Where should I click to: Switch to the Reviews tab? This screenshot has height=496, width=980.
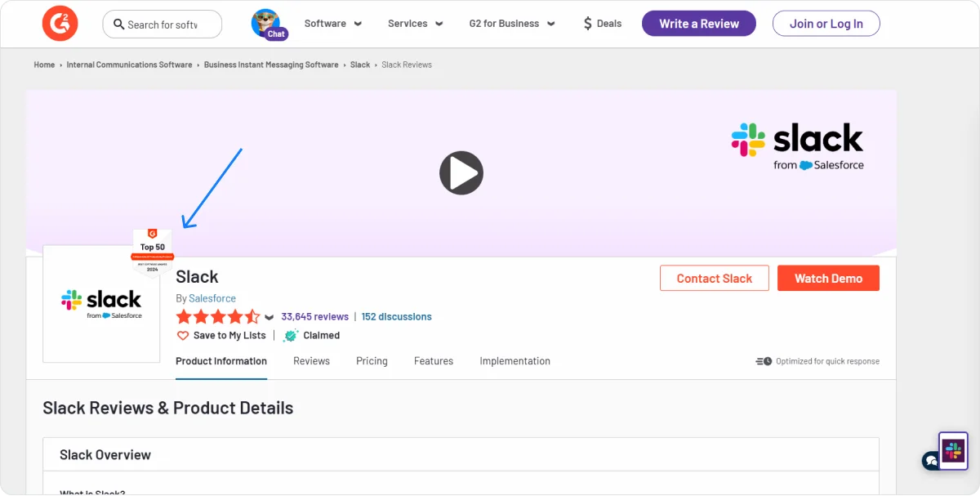(311, 361)
